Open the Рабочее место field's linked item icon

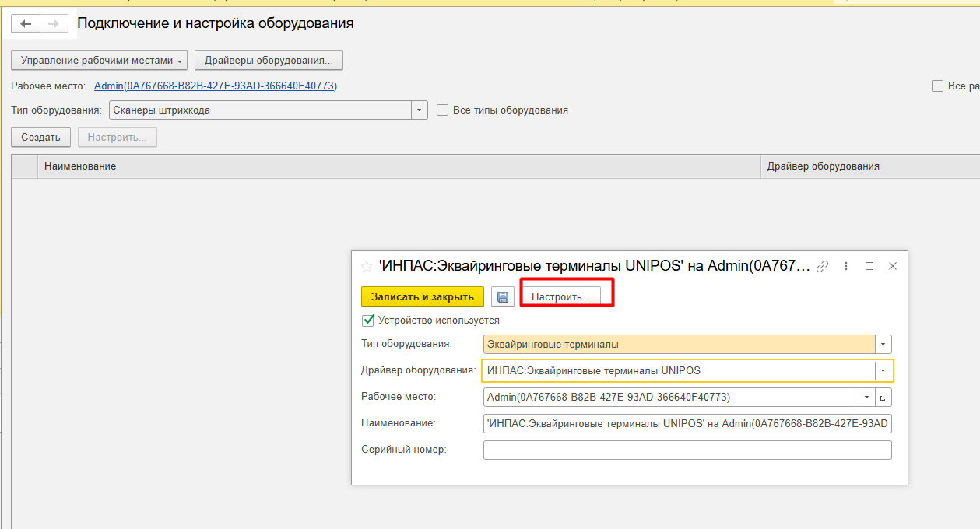click(x=883, y=397)
